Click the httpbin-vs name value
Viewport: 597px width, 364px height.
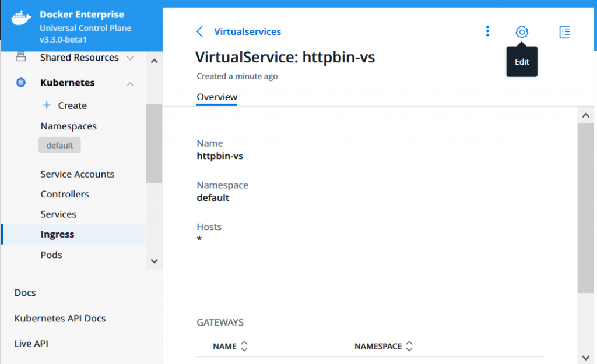(x=220, y=156)
